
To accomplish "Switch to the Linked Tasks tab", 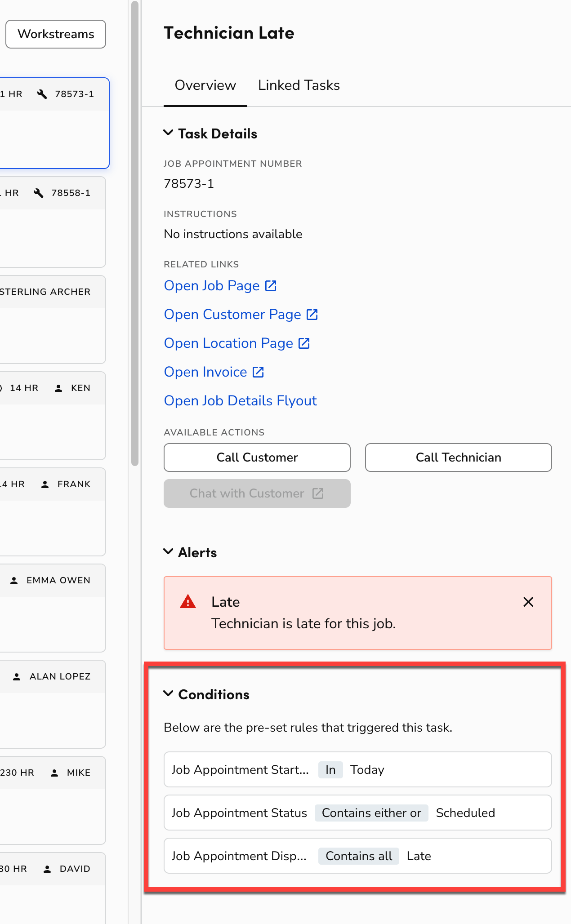I will (x=299, y=85).
